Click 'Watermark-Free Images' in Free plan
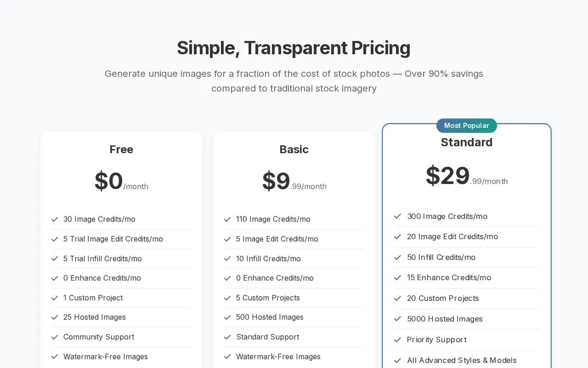 pyautogui.click(x=106, y=356)
